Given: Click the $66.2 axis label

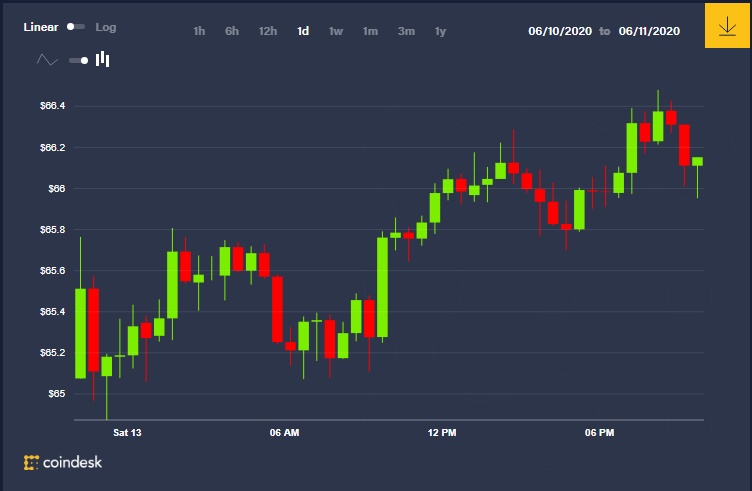Looking at the screenshot, I should click(53, 148).
